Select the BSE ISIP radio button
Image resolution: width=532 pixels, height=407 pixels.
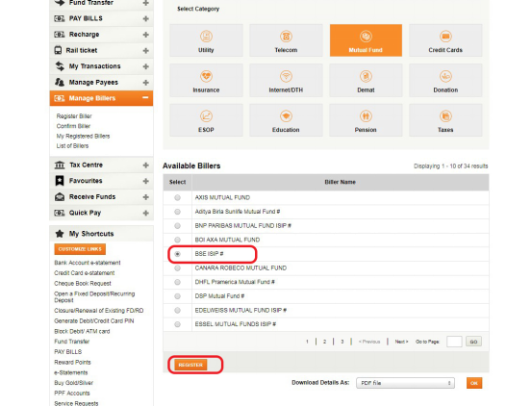pos(177,254)
